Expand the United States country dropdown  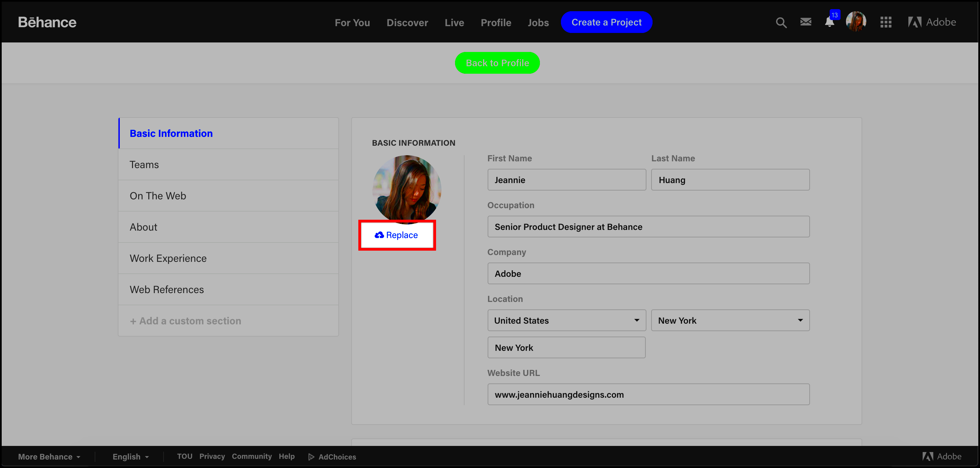566,320
